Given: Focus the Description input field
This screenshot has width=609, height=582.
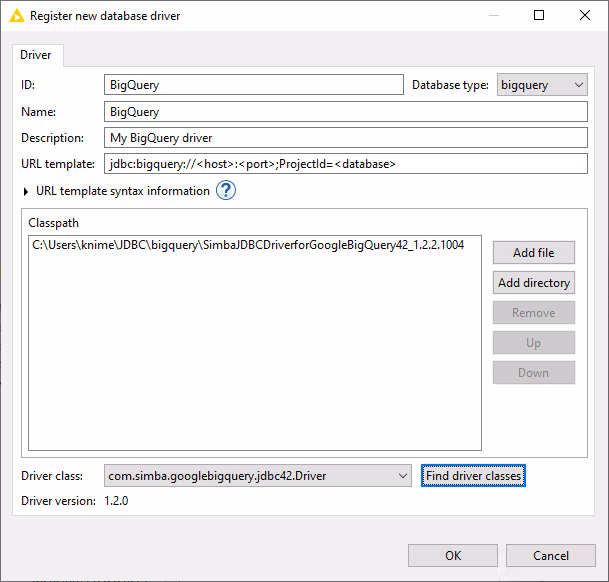Looking at the screenshot, I should pos(346,138).
